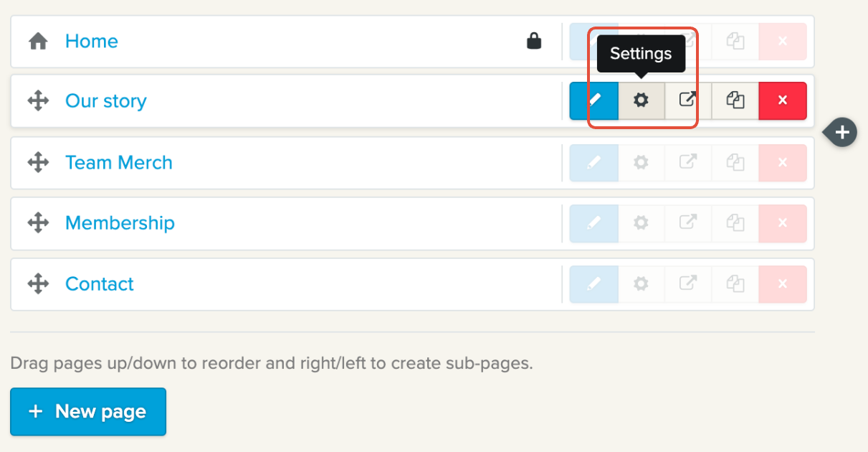Duplicate the Contact page
Screen dimensions: 868x452
[x=735, y=284]
